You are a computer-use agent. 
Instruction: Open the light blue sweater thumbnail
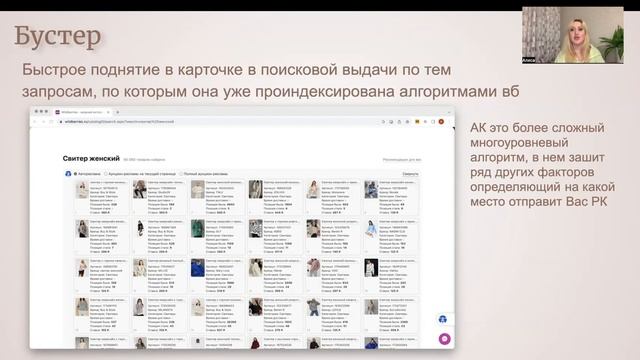(x=371, y=229)
